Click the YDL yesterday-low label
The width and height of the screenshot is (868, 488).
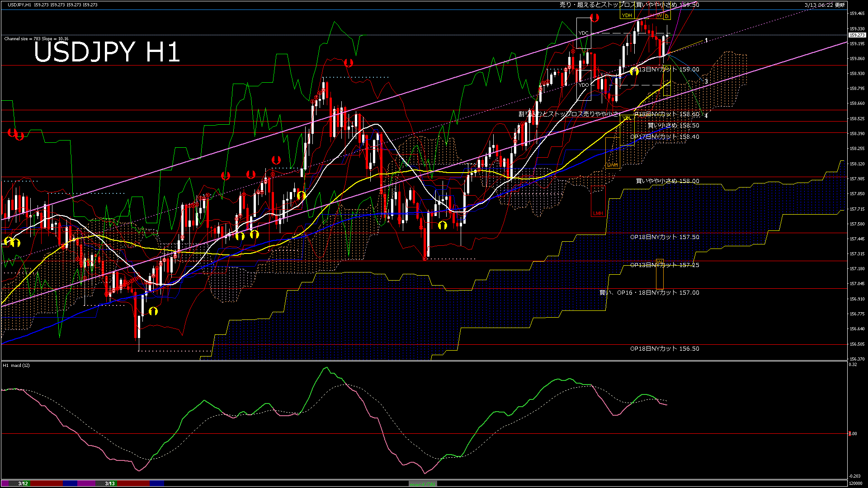627,118
